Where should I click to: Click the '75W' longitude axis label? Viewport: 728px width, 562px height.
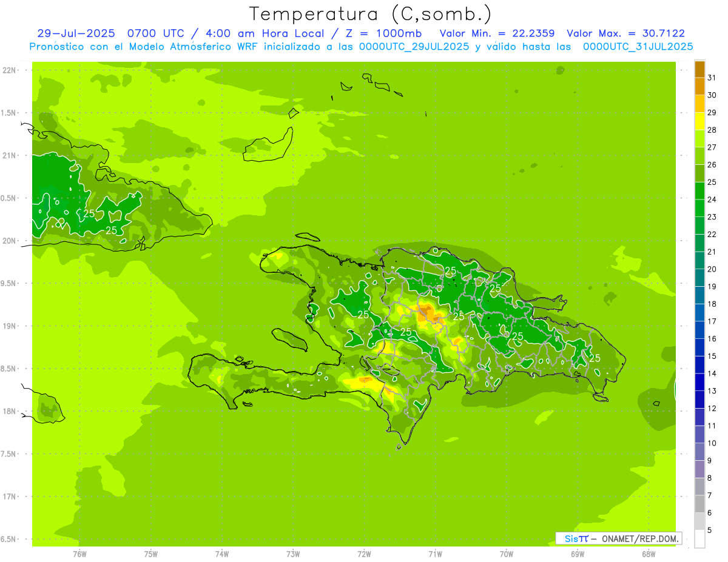(150, 554)
